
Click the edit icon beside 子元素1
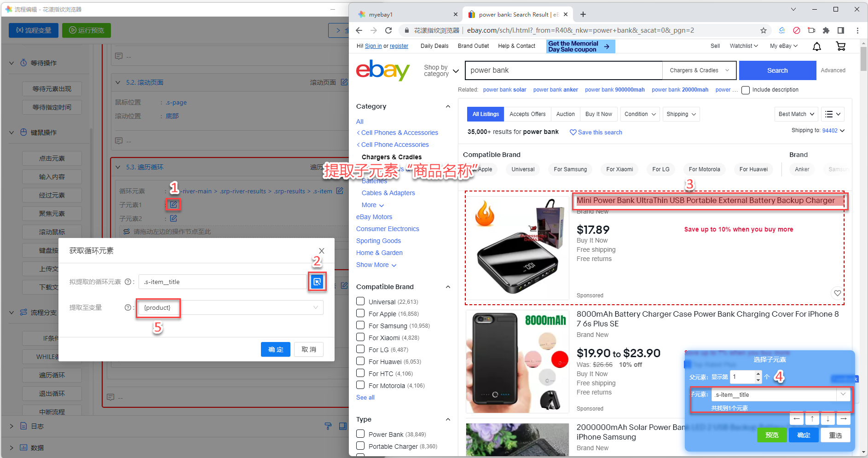[x=173, y=204]
